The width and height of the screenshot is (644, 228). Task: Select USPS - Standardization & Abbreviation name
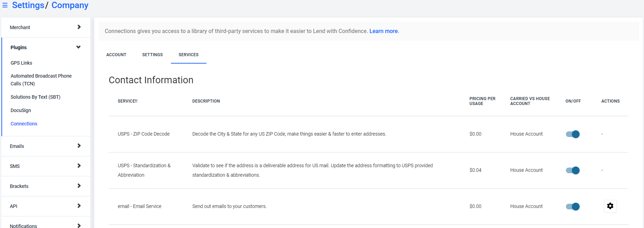click(144, 170)
